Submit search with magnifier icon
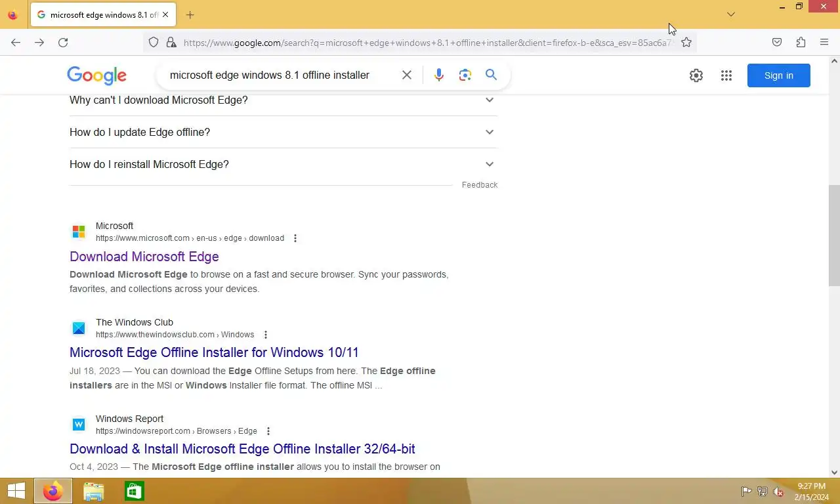 point(491,75)
